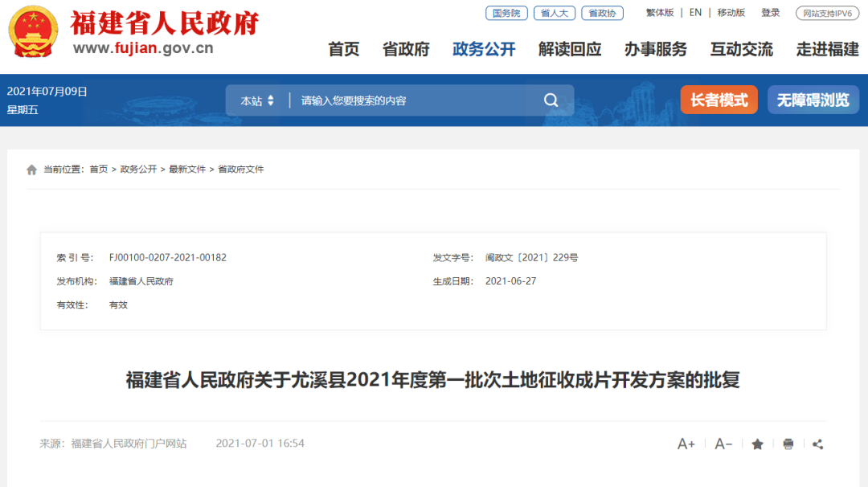Go to the 办事服务 menu
868x487 pixels.
pos(656,49)
